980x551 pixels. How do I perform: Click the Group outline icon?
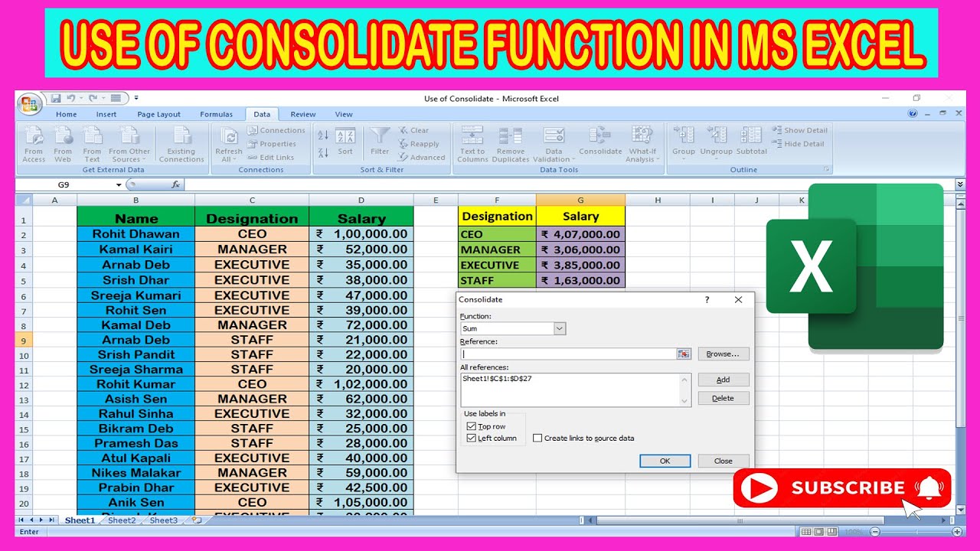point(684,135)
